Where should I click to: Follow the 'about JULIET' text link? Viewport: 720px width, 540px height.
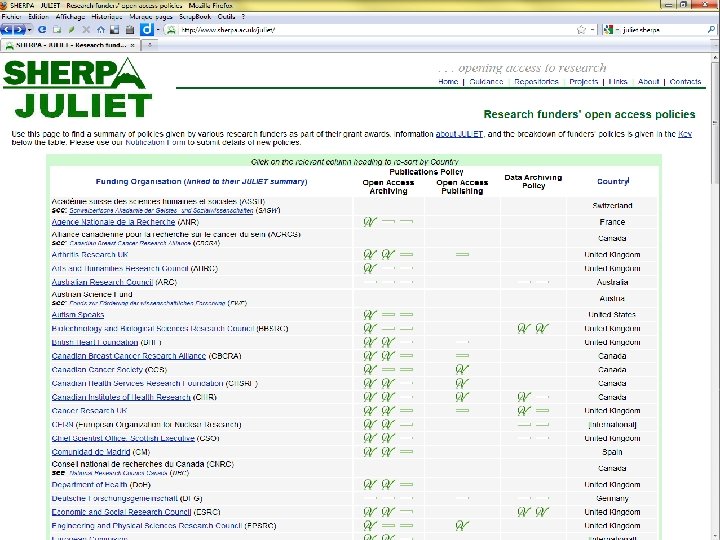459,134
